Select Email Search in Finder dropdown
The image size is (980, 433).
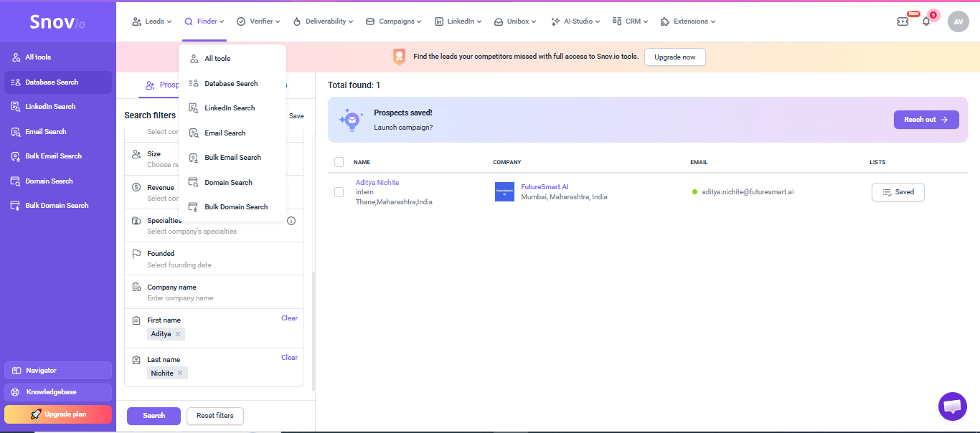232,133
